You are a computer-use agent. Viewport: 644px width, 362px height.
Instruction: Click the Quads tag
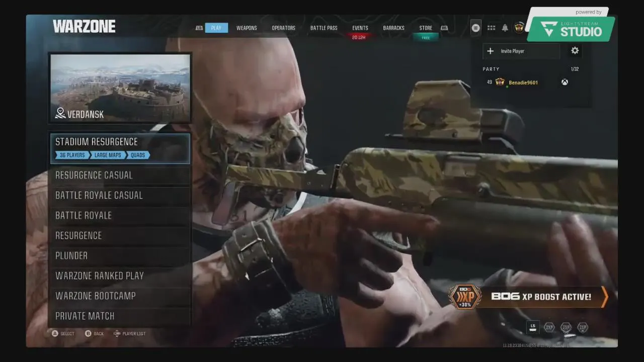click(x=138, y=155)
